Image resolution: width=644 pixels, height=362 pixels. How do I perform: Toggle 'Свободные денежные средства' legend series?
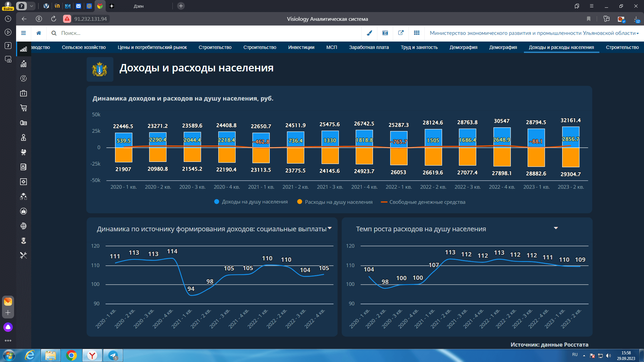(423, 202)
